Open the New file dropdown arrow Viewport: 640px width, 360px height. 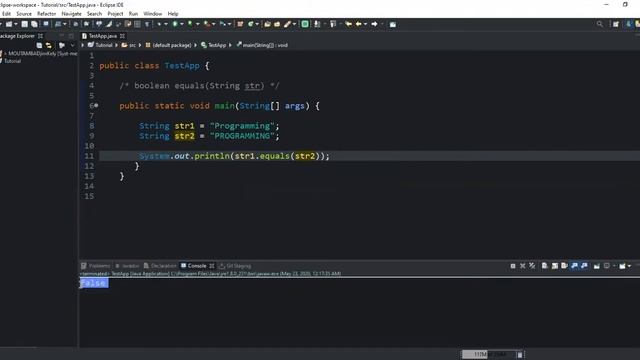[x=16, y=24]
